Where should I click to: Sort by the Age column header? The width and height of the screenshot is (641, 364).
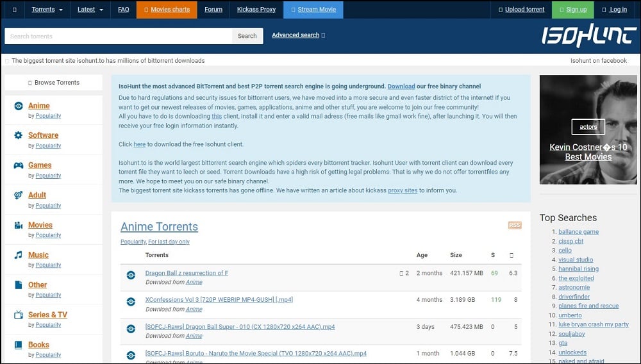point(422,255)
